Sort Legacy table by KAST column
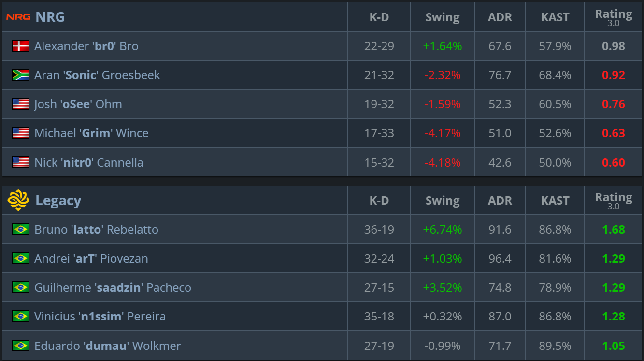 pyautogui.click(x=555, y=201)
